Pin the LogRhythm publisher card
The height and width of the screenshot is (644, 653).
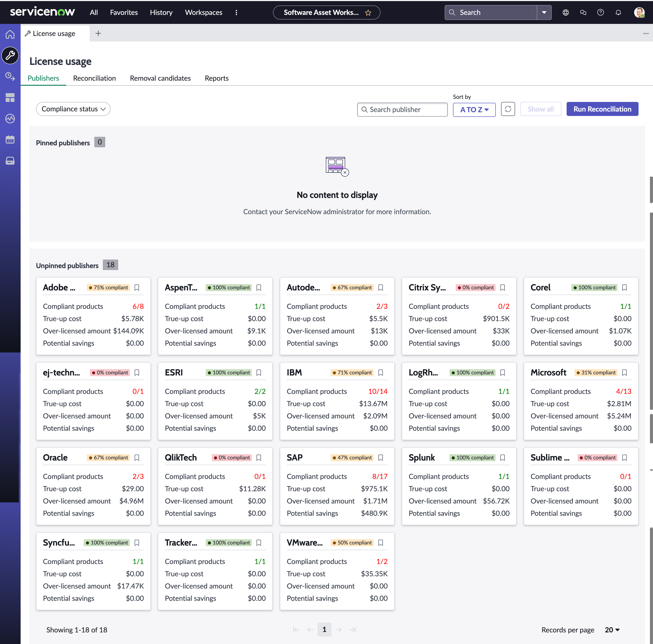tap(503, 373)
